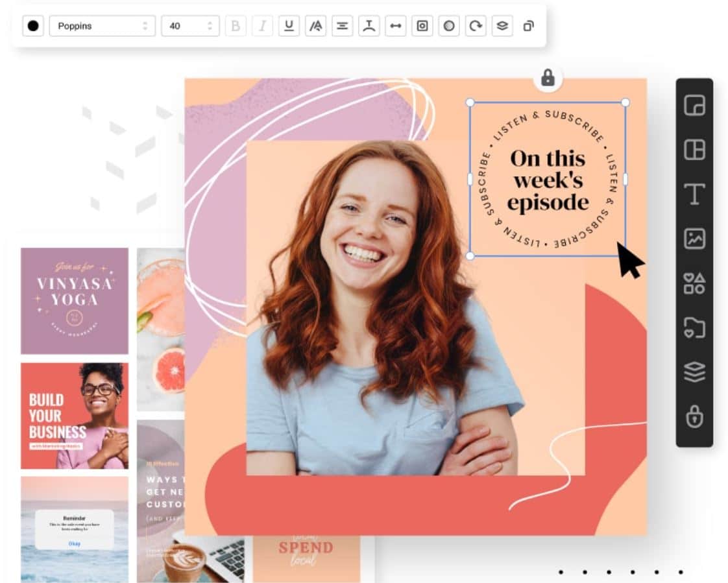Open the favorites folder icon in the sidebar

(694, 327)
